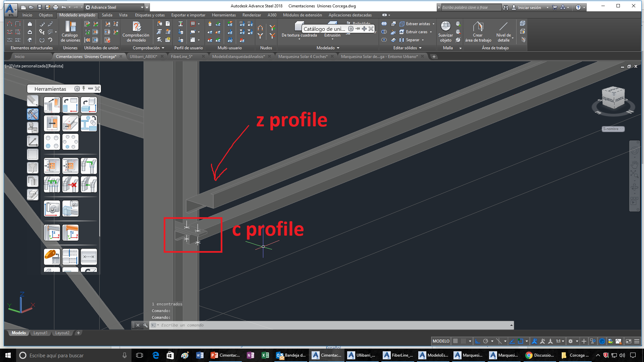Click the circular bolt pattern tool
644x362 pixels.
pos(70,142)
